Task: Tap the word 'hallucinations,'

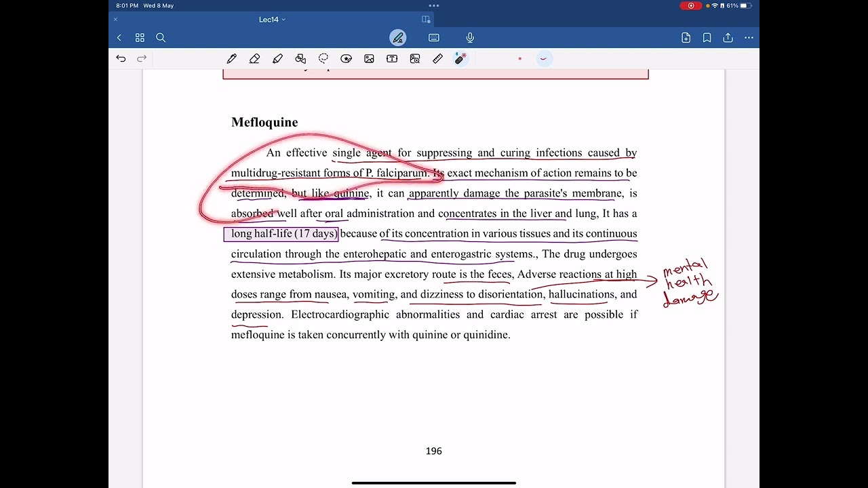Action: [583, 294]
